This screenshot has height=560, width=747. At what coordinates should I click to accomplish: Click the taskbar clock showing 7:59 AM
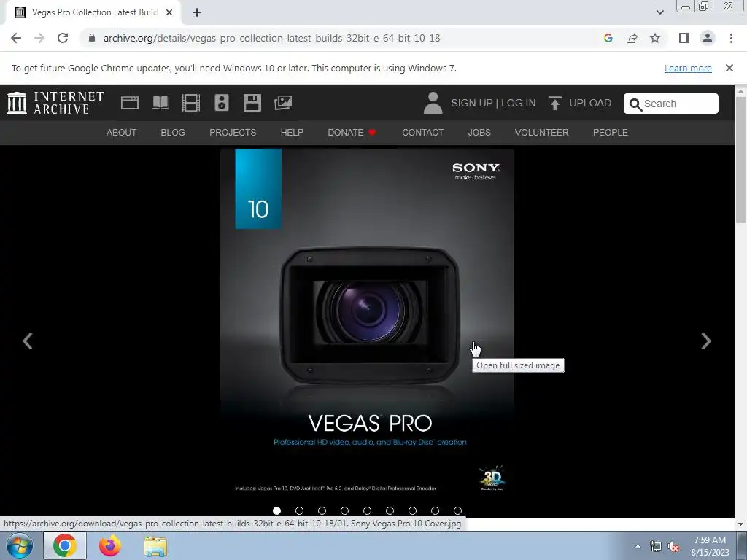(x=710, y=546)
